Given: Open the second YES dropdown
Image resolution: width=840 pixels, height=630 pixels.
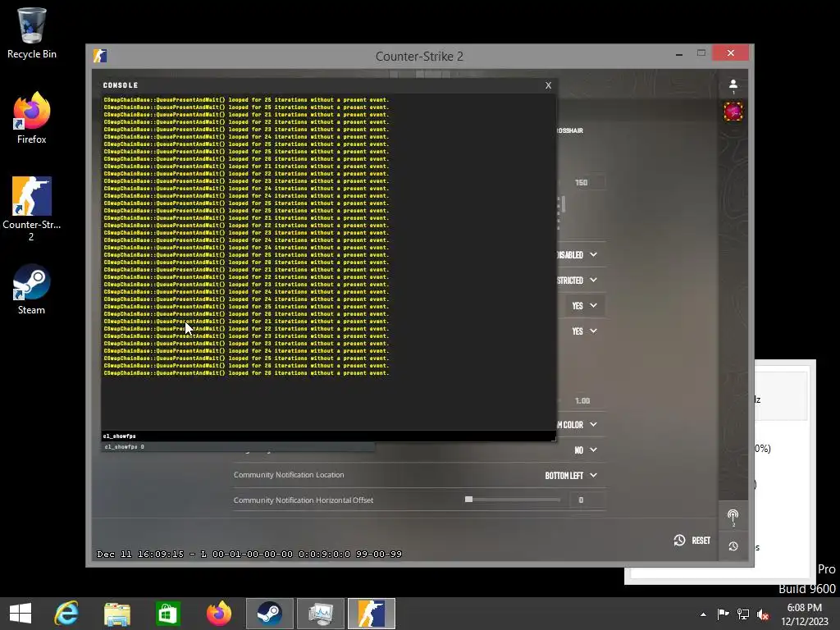Looking at the screenshot, I should (584, 331).
